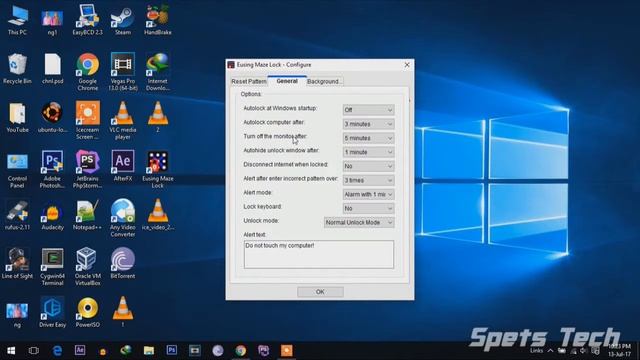Image resolution: width=640 pixels, height=360 pixels.
Task: Switch to the Reset Pattern tab
Action: tap(249, 82)
